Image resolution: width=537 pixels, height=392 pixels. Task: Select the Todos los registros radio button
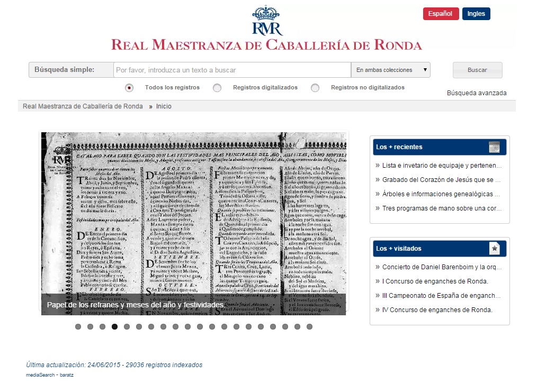(129, 88)
